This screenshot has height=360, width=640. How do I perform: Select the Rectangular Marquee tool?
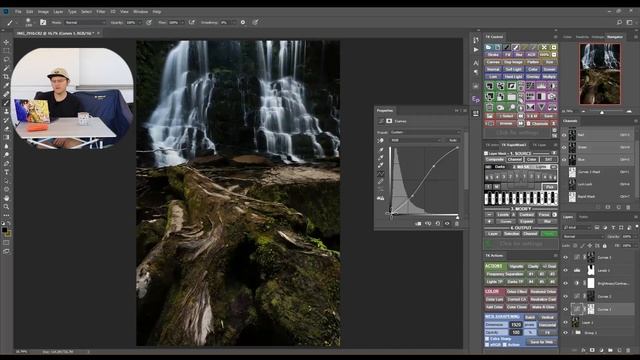(6, 51)
